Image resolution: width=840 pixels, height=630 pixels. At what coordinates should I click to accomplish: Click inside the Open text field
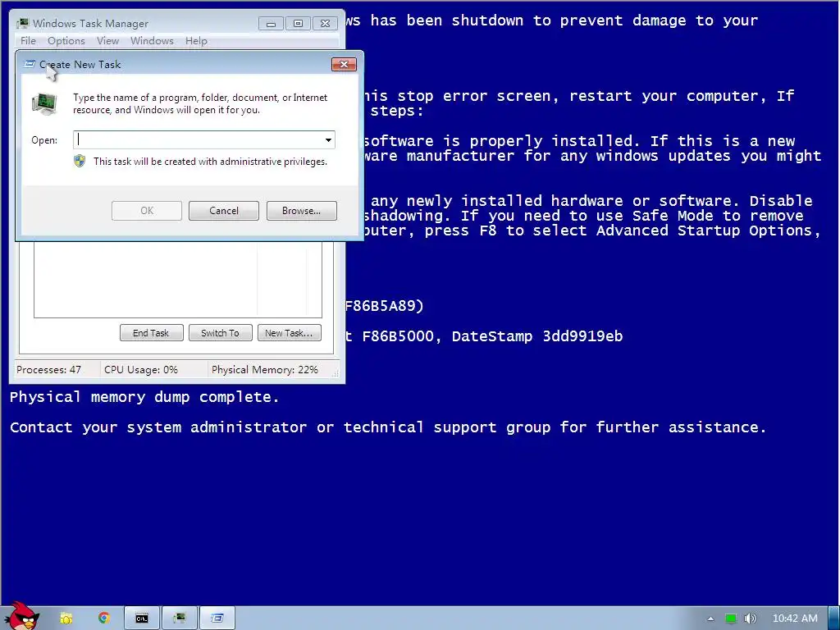pos(198,139)
